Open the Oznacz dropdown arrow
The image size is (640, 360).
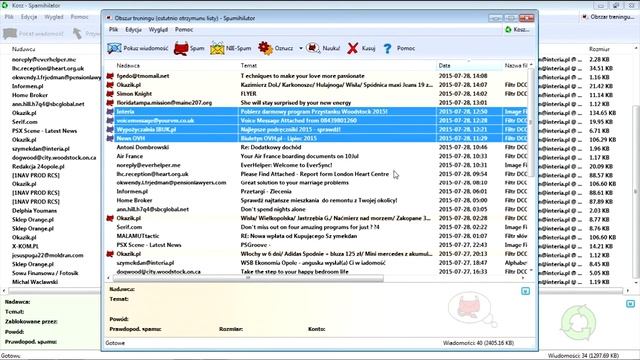point(301,48)
